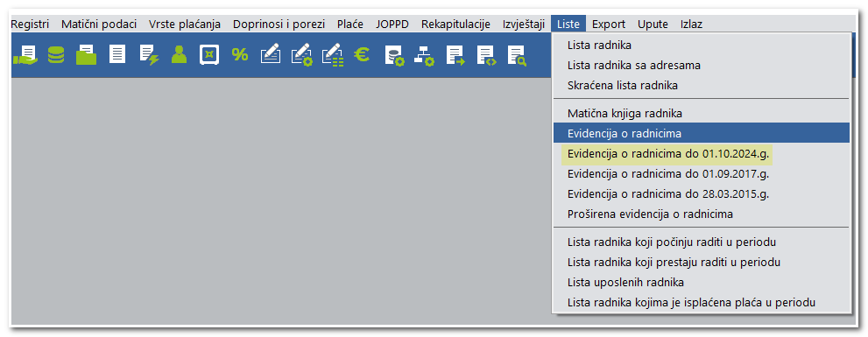868x337 pixels.
Task: Open Proširena evidencija o radnicima
Action: pos(701,214)
